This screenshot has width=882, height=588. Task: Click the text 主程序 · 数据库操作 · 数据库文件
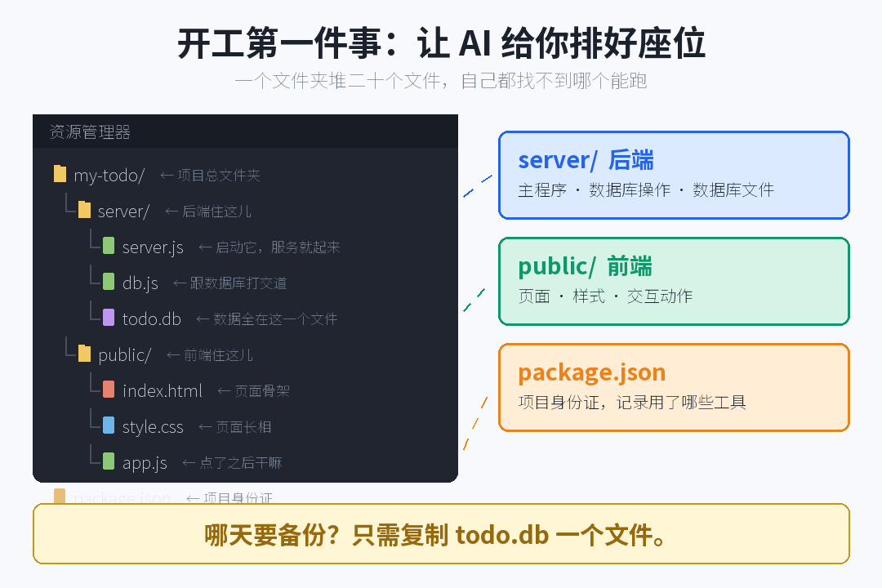[x=646, y=190]
